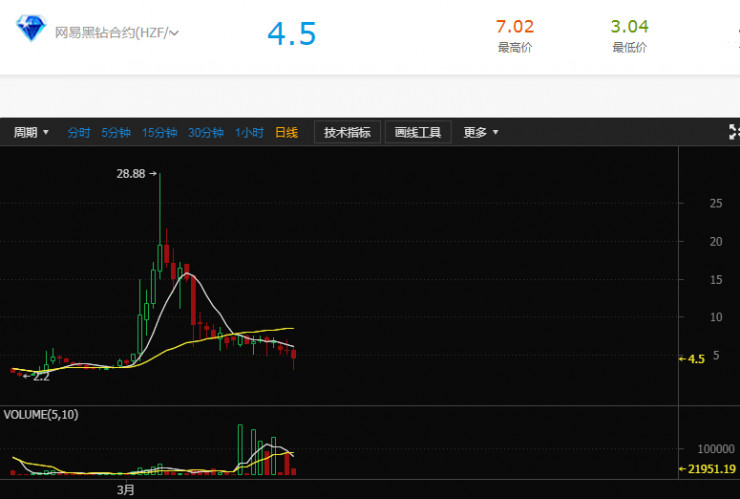This screenshot has height=499, width=740.
Task: Toggle fullscreen chart icon
Action: click(733, 132)
